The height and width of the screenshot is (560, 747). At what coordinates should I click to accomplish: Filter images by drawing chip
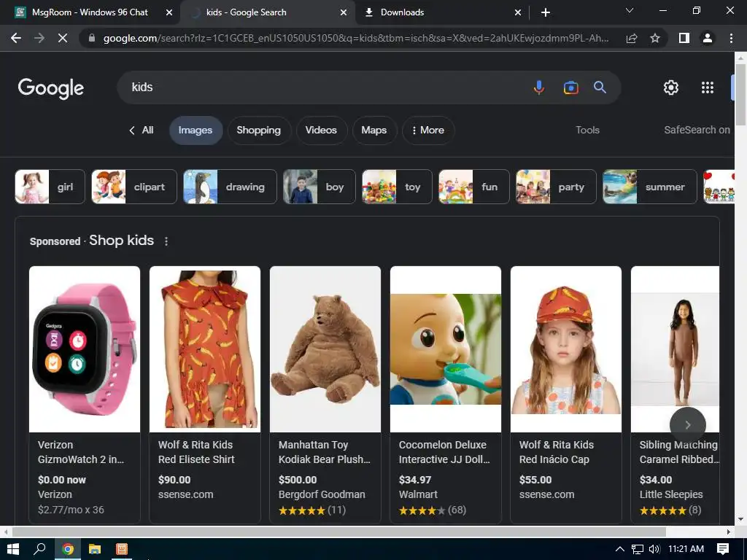click(230, 187)
